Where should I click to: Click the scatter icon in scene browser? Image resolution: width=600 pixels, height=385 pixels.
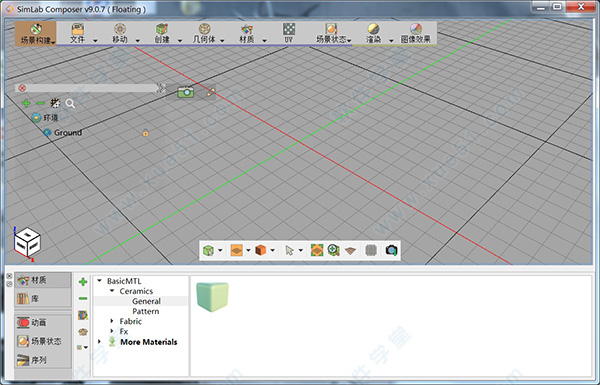click(x=55, y=103)
